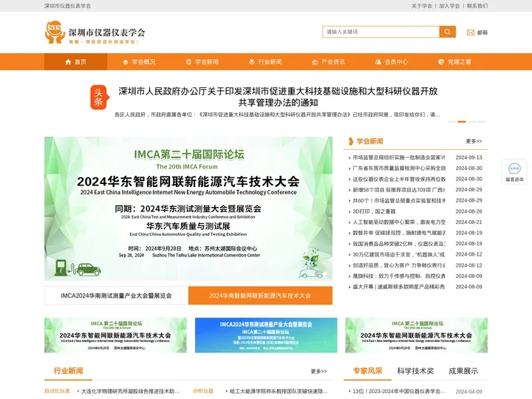Focus the keyword search input field
The height and width of the screenshot is (399, 532).
click(x=381, y=32)
